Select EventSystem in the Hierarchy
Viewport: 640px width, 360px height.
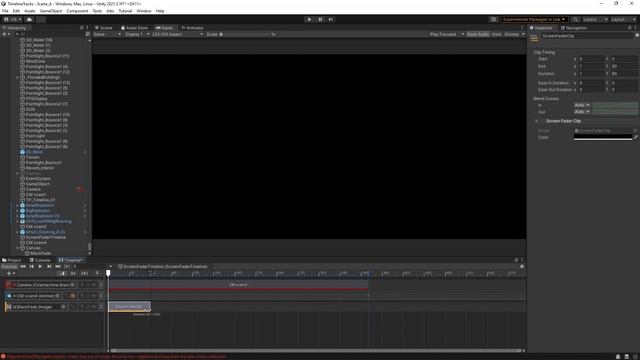pyautogui.click(x=38, y=178)
